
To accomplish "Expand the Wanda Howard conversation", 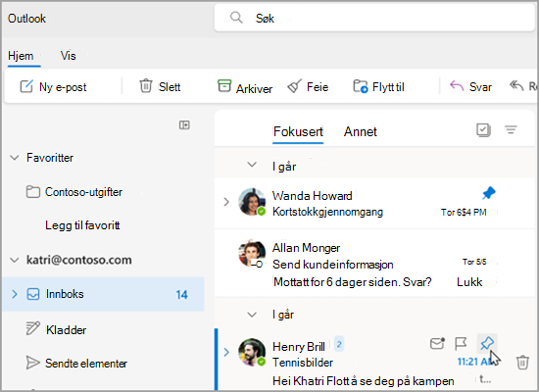I will [x=226, y=202].
